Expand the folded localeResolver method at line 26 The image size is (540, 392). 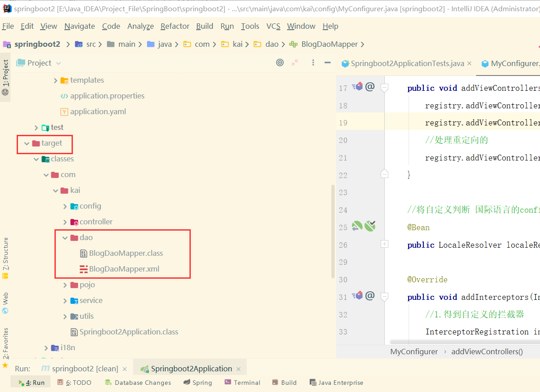(x=384, y=244)
